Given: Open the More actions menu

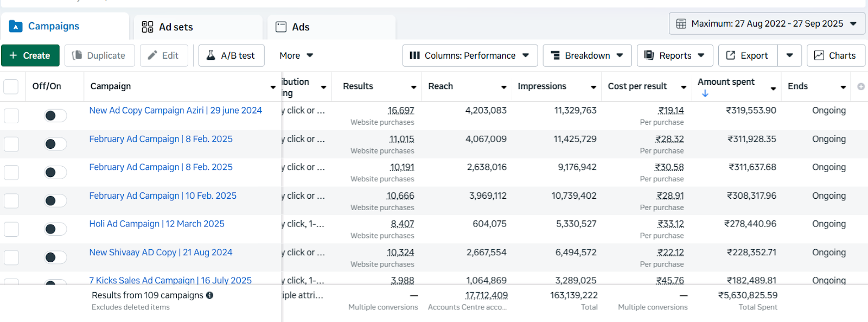Looking at the screenshot, I should (296, 55).
